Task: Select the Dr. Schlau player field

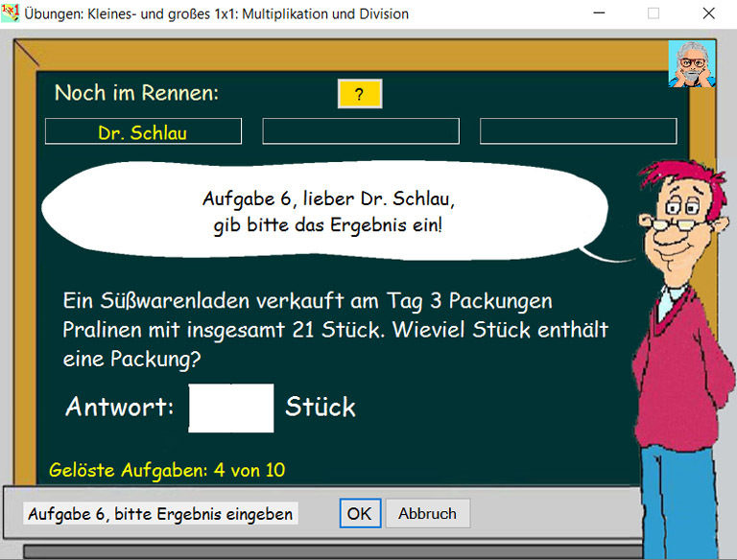Action: pos(143,132)
